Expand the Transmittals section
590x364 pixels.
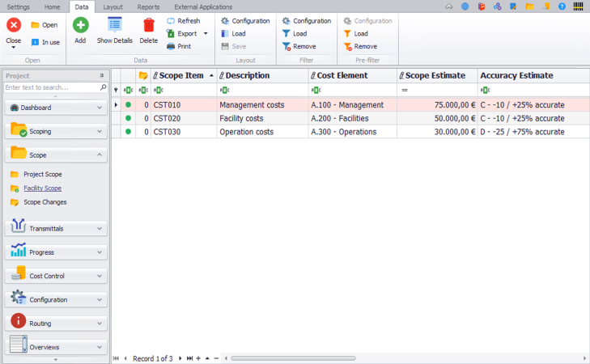pyautogui.click(x=55, y=229)
